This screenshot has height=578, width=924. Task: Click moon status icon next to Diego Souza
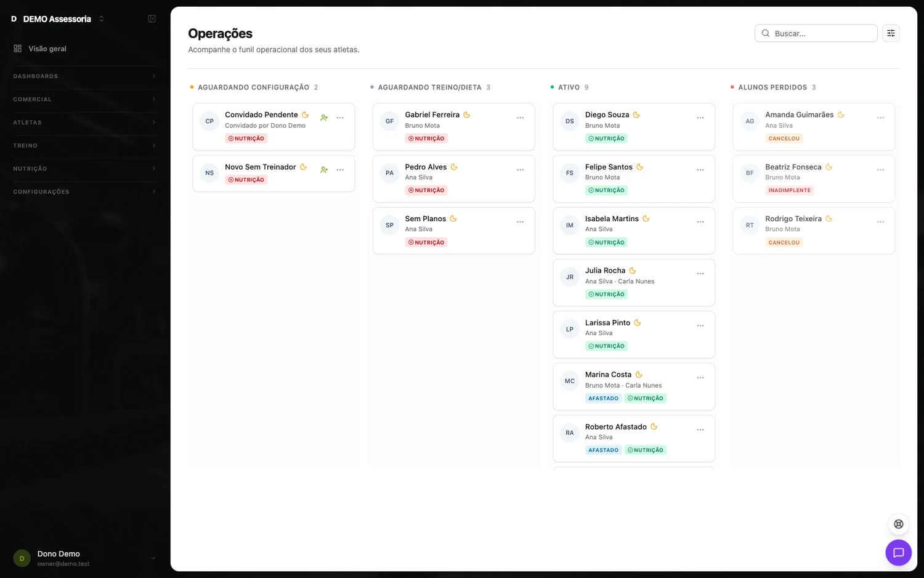636,115
